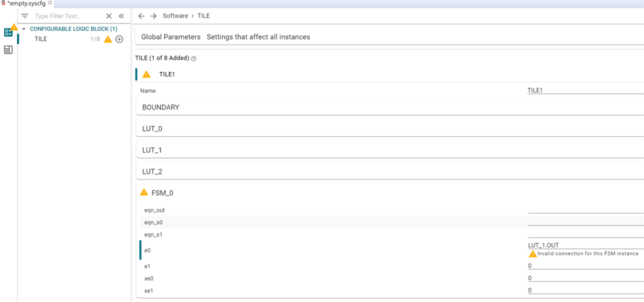Screen dimensions: 644x302
Task: Click the Software breadcrumb link
Action: [175, 16]
